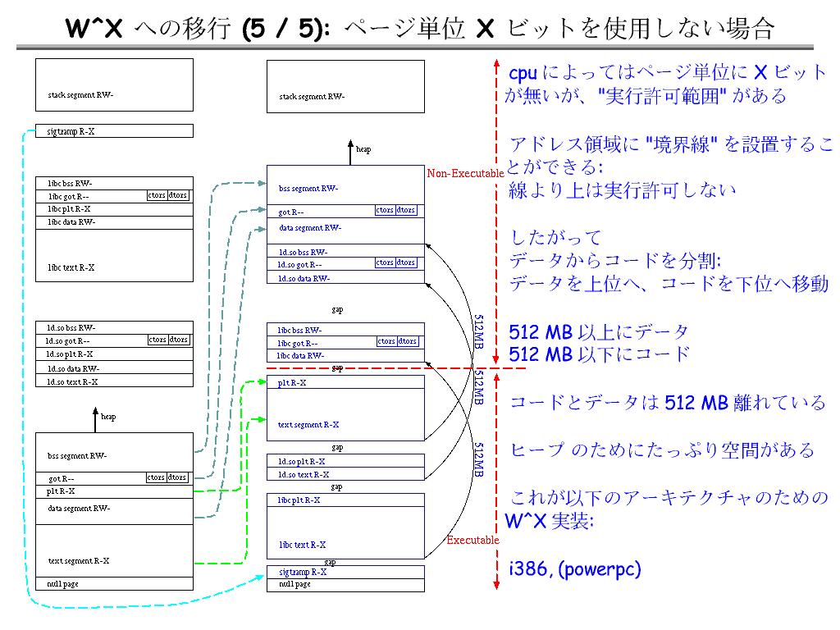Click the left-column null page box

(115, 584)
